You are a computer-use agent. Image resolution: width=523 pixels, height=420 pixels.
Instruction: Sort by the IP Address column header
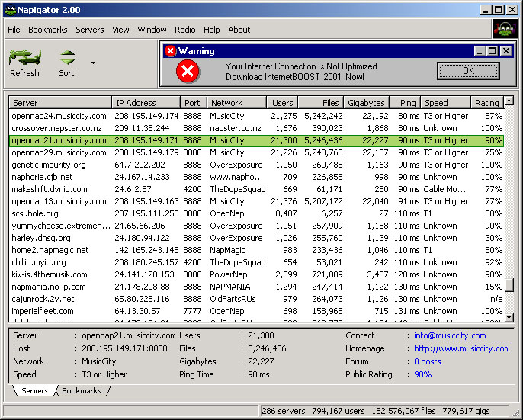pyautogui.click(x=146, y=103)
